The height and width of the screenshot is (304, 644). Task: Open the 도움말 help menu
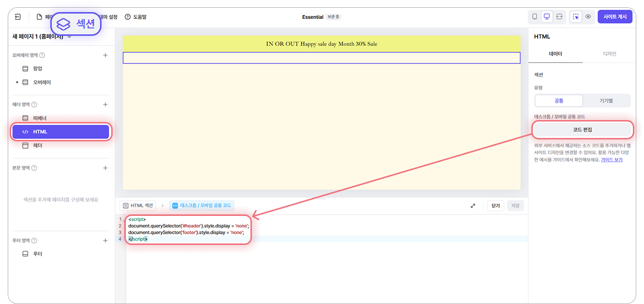[x=135, y=17]
